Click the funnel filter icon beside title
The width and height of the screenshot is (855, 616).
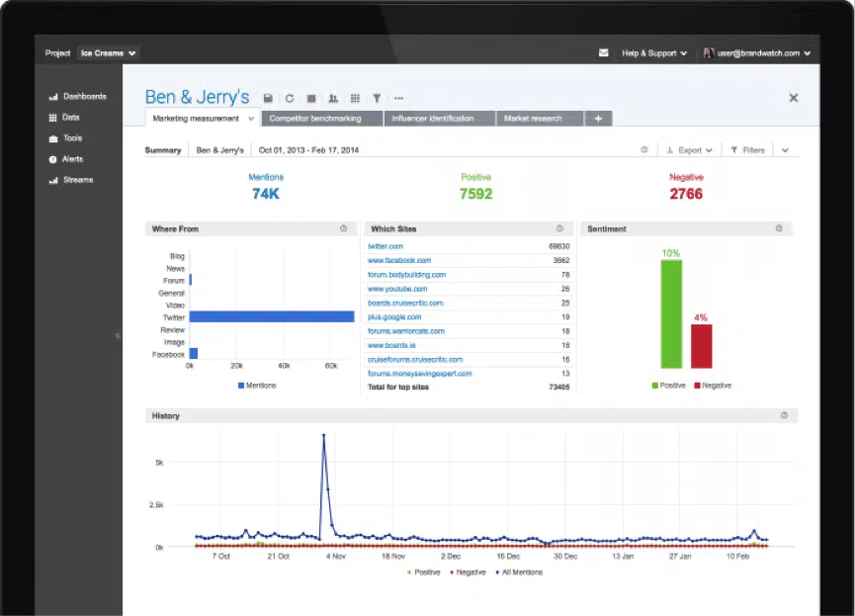(x=377, y=98)
